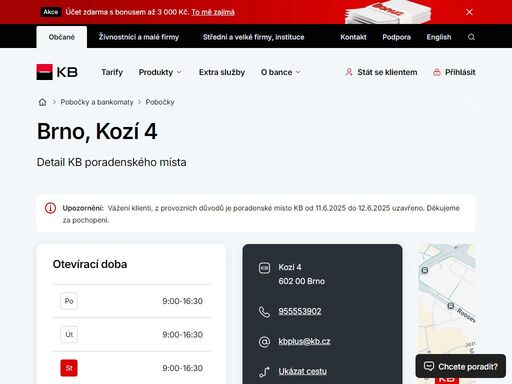
Task: Call phone number 955553902
Action: coord(300,311)
